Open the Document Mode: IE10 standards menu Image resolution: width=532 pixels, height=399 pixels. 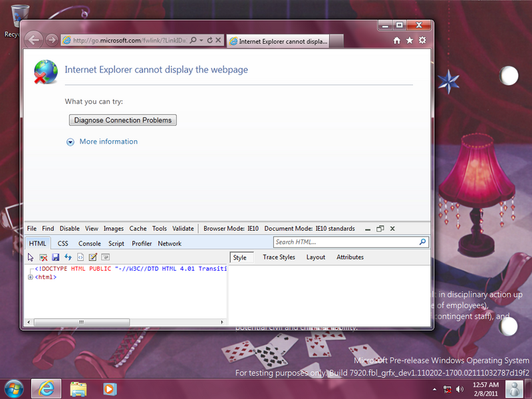point(309,228)
